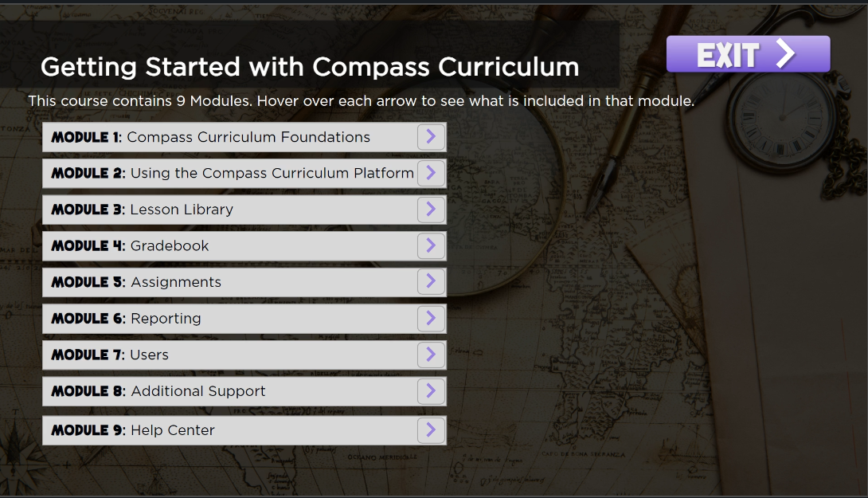Click the Help Center arrow icon
This screenshot has width=868, height=498.
[x=431, y=430]
